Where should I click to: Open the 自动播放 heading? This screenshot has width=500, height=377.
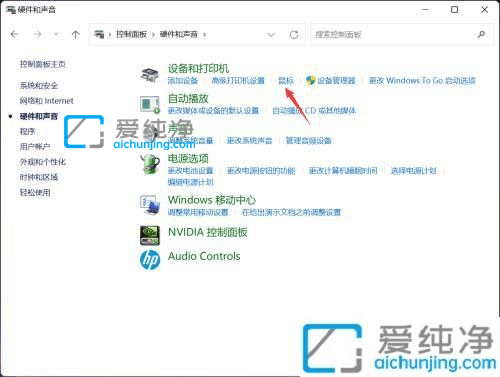click(188, 99)
